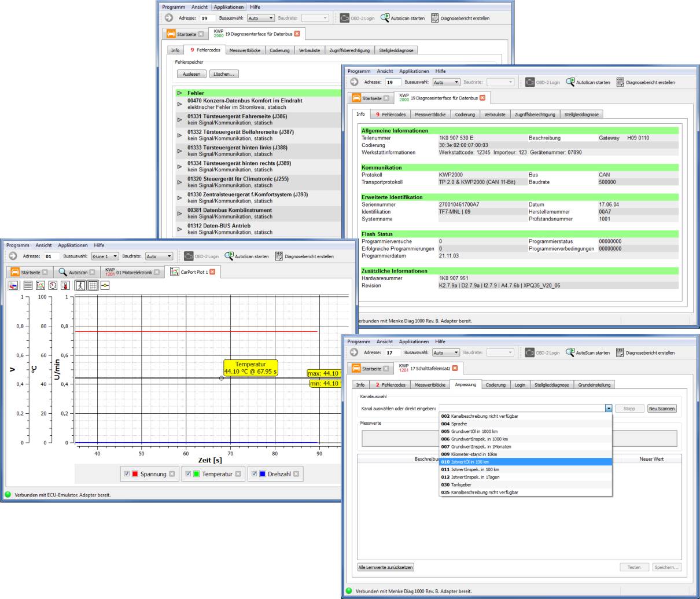The image size is (700, 599).
Task: Click the orange car Startseite icon in plot window
Action: [x=14, y=272]
